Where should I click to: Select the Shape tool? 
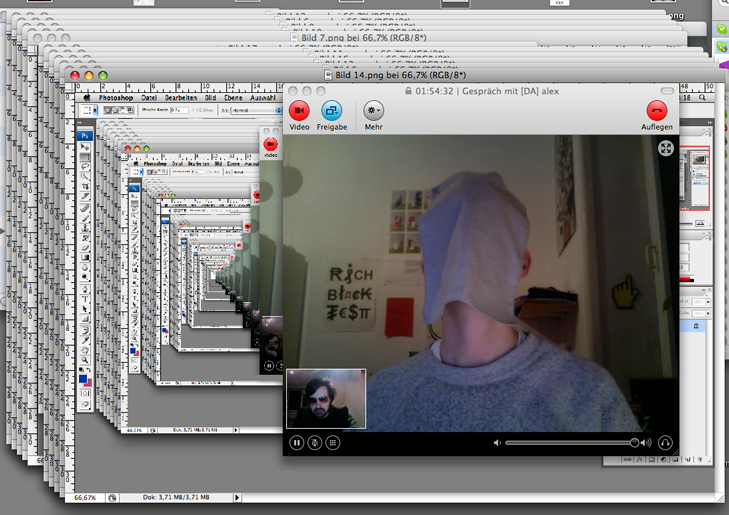(85, 318)
